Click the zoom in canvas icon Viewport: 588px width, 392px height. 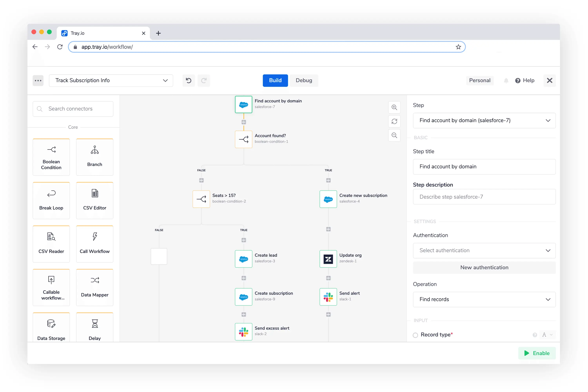point(394,107)
